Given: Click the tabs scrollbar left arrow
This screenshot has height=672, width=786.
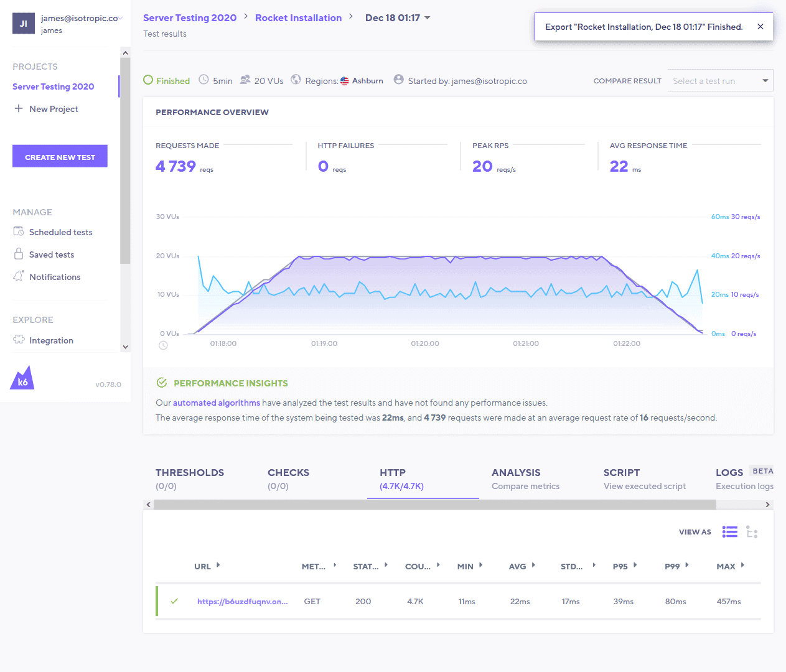Looking at the screenshot, I should point(148,505).
